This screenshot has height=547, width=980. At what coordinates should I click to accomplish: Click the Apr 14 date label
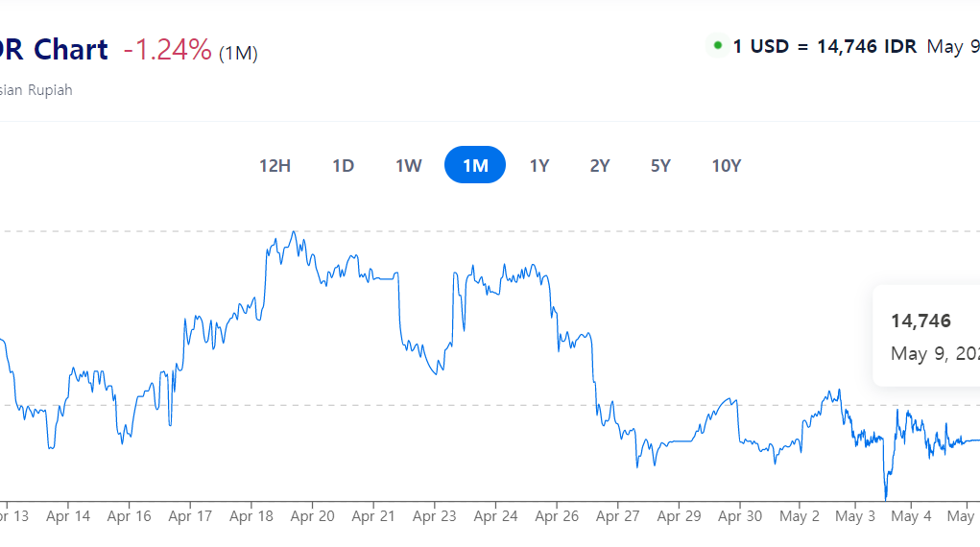coord(68,516)
